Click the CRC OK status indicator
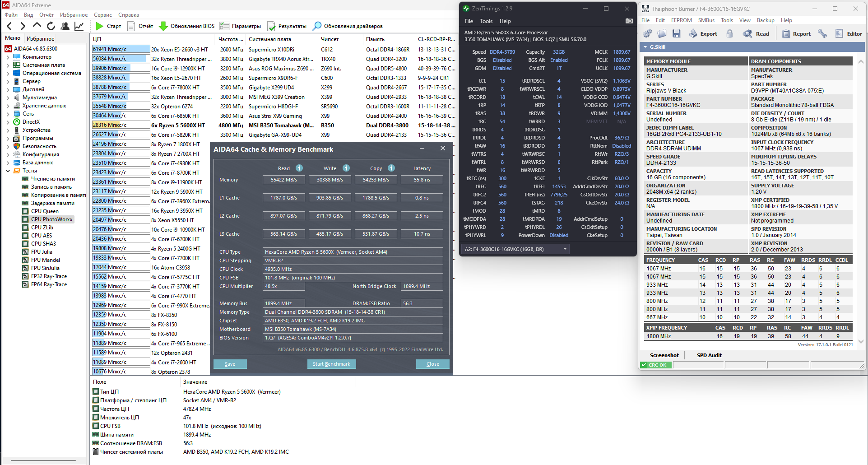 656,365
